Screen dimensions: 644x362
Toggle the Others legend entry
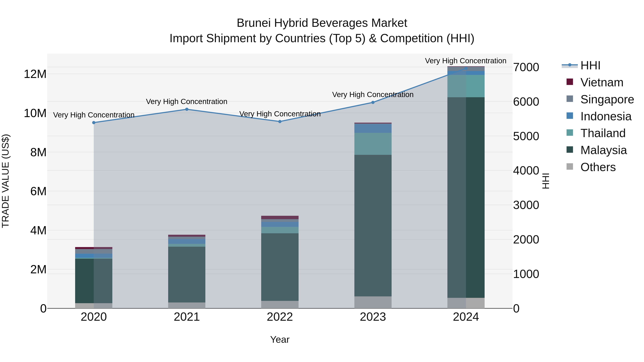coord(591,167)
